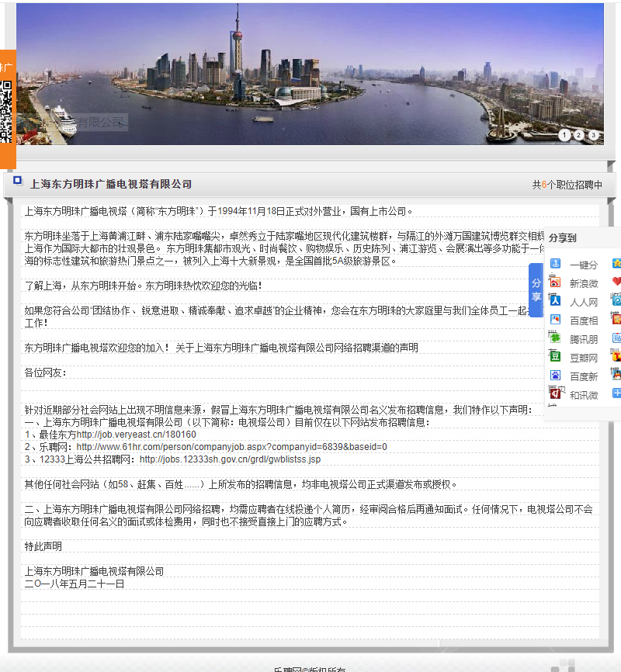The height and width of the screenshot is (672, 621).
Task: Select 人人网 in the share list
Action: click(584, 302)
